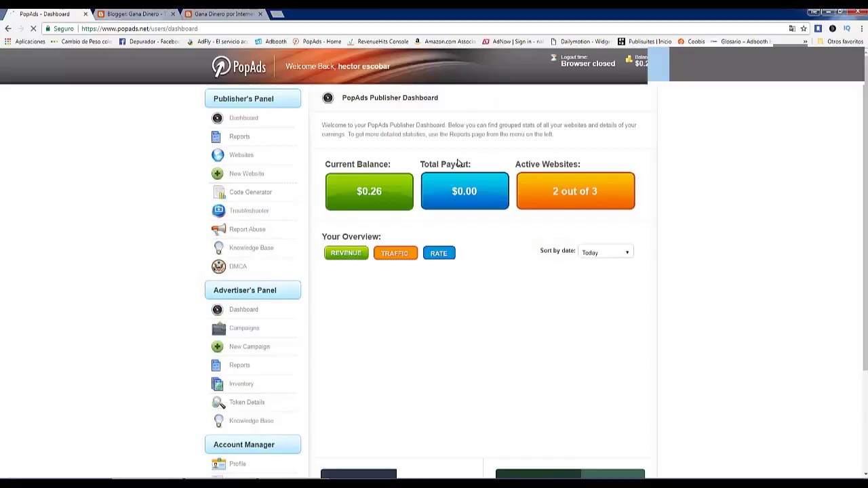The image size is (868, 488).
Task: Open Advertiser's Panel Dashboard link
Action: pyautogui.click(x=243, y=310)
